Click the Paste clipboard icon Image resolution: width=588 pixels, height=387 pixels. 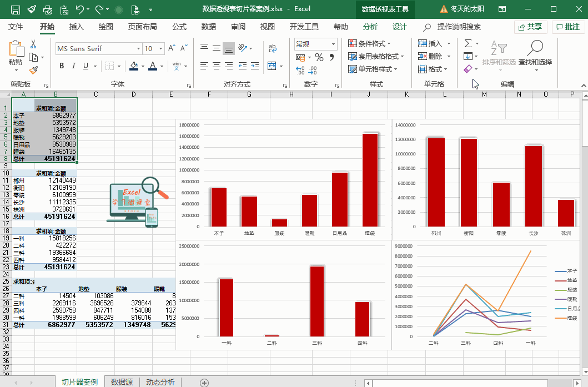[16, 49]
